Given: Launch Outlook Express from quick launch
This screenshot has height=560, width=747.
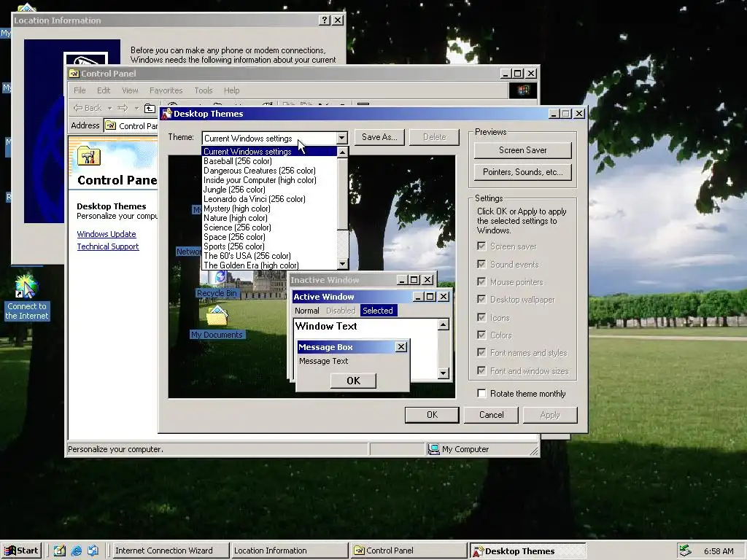Looking at the screenshot, I should click(x=93, y=551).
